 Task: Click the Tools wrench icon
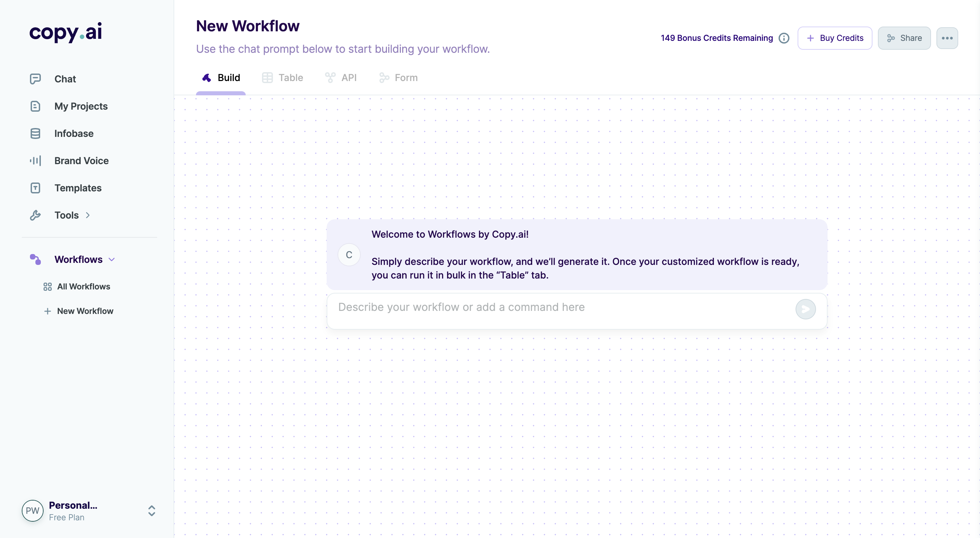coord(35,215)
